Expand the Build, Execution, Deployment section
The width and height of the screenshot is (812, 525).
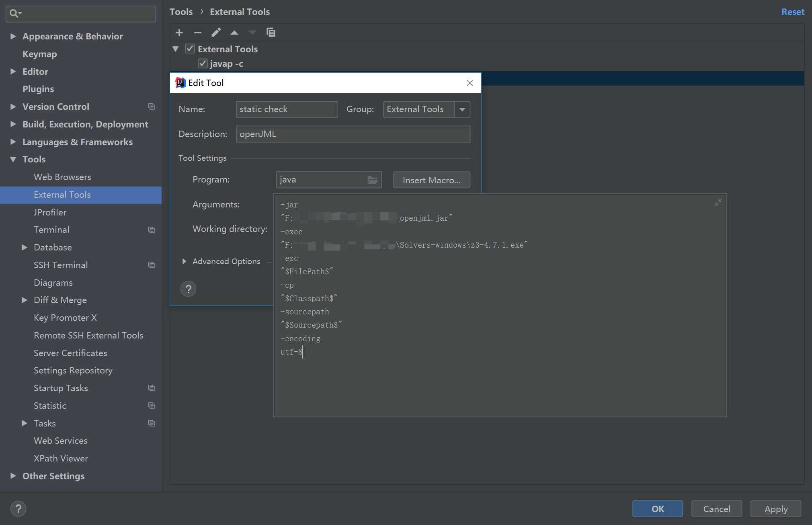coord(13,124)
